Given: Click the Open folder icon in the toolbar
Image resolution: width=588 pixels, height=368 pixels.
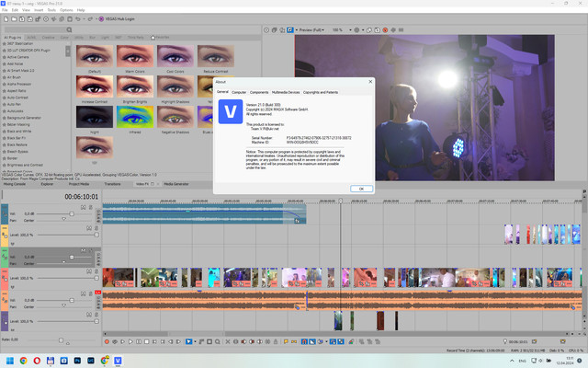Looking at the screenshot, I should [14, 18].
